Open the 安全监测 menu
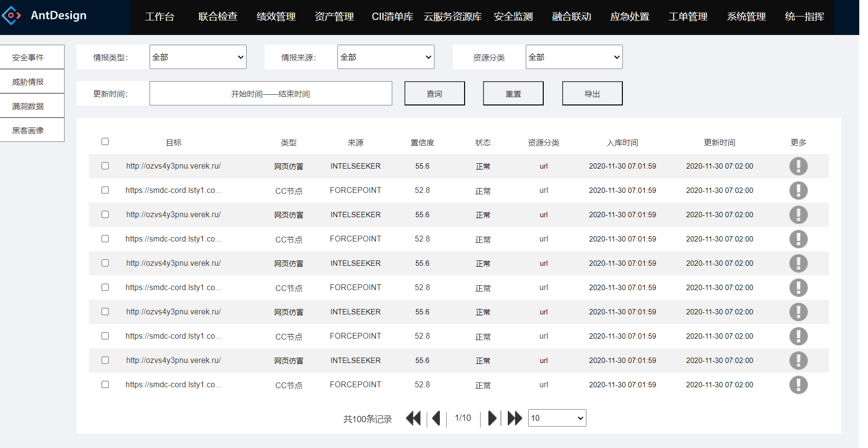This screenshot has width=868, height=448. click(514, 17)
